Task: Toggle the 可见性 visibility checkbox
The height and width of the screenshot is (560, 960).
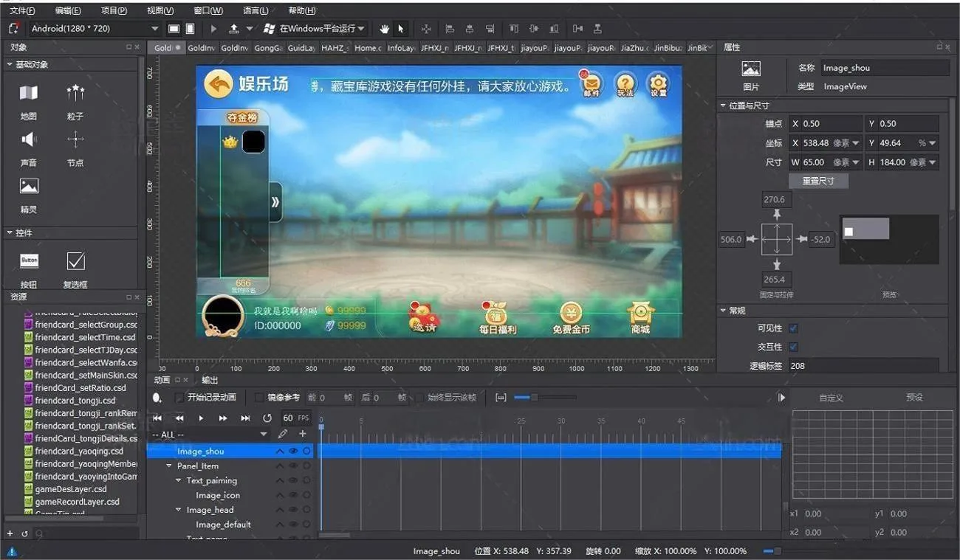Action: [793, 328]
